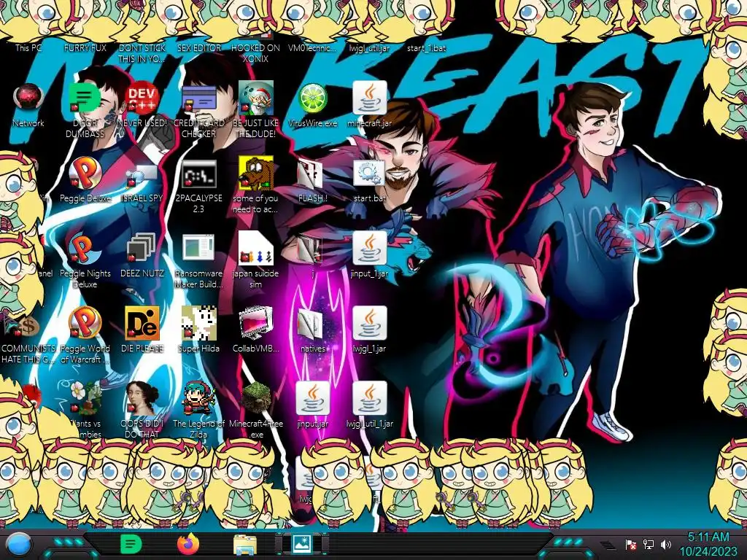
Task: Open the Peggle World of Warcraft shortcut
Action: [85, 323]
